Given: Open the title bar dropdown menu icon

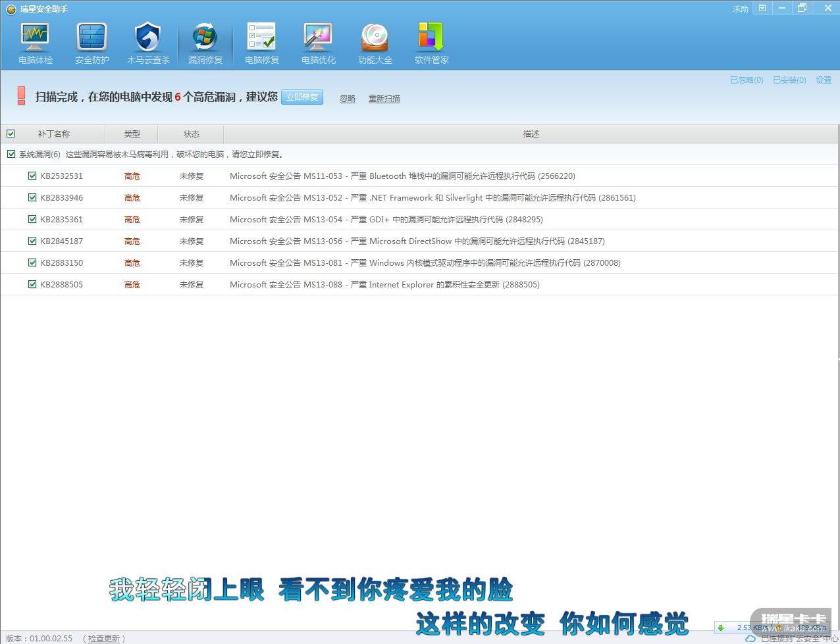Looking at the screenshot, I should (x=762, y=9).
